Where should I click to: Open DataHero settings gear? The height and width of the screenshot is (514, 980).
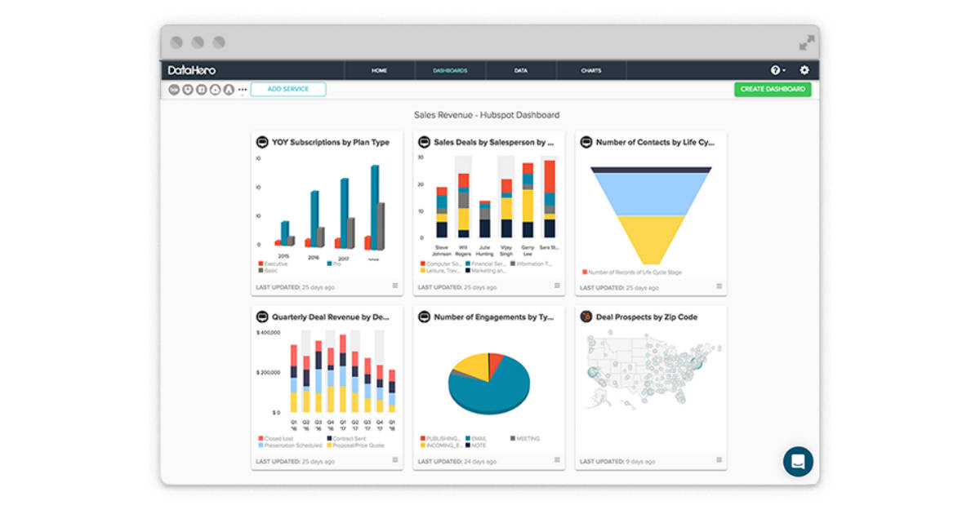point(804,70)
